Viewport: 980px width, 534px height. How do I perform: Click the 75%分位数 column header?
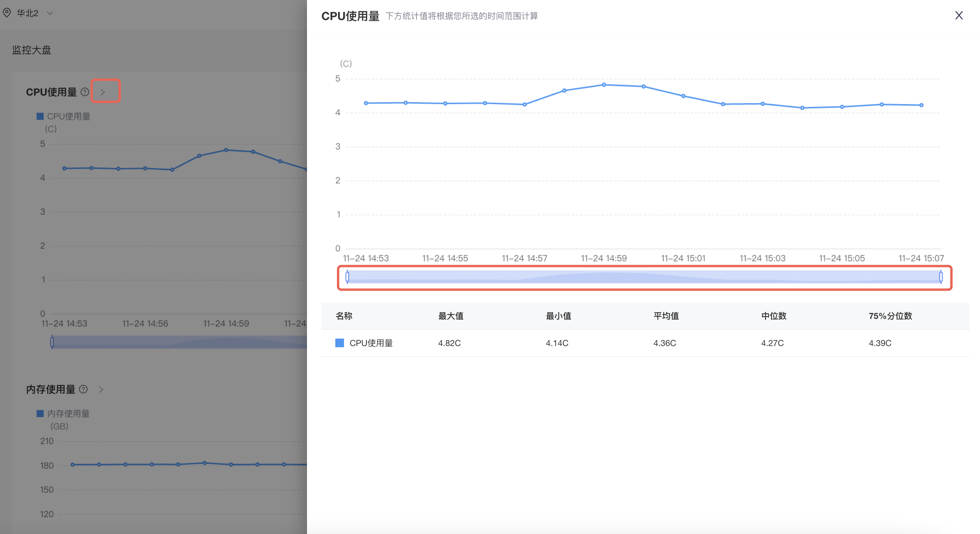tap(890, 316)
